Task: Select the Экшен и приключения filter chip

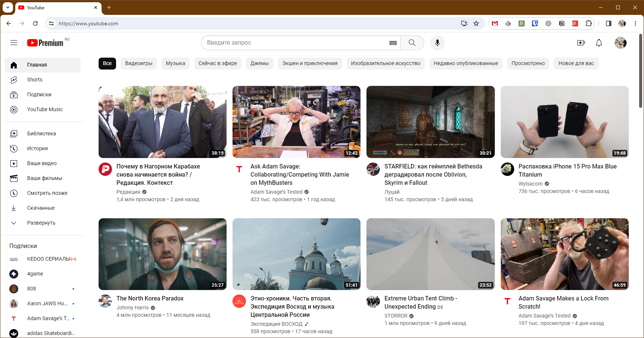Action: 310,64
